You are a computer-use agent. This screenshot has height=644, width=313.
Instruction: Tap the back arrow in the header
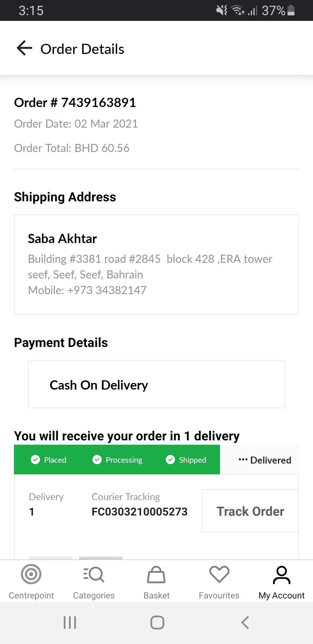click(25, 48)
